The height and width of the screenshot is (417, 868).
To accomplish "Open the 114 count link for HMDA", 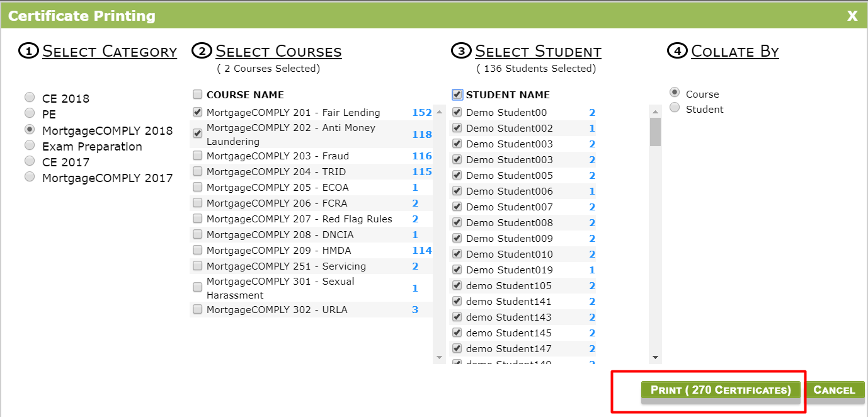I will click(422, 251).
